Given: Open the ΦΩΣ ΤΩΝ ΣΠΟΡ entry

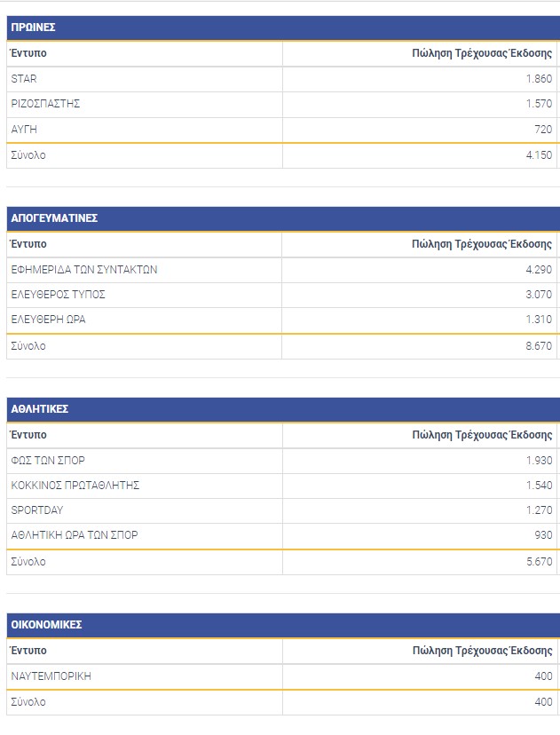Looking at the screenshot, I should [48, 461].
